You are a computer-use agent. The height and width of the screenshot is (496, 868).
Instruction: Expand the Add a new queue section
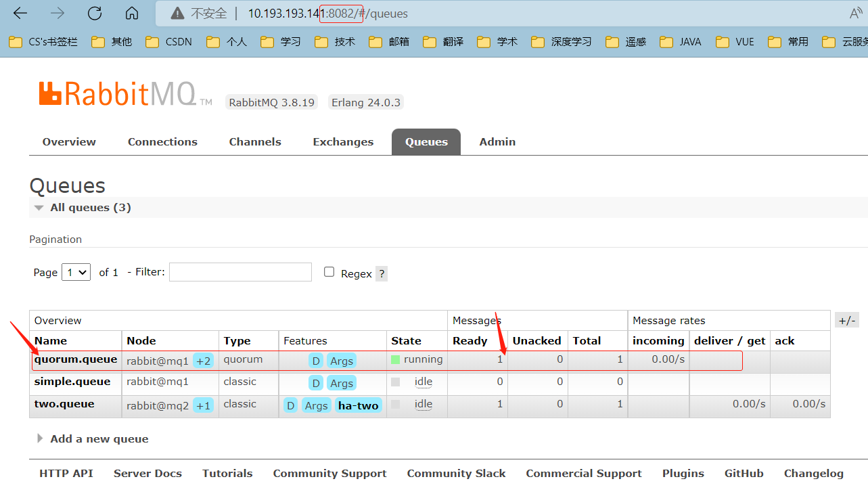pyautogui.click(x=93, y=438)
